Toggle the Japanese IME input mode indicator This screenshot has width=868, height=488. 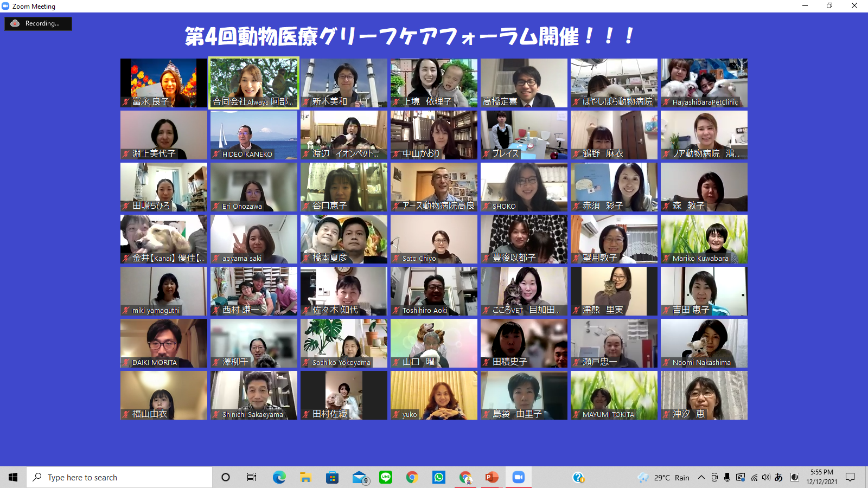778,477
